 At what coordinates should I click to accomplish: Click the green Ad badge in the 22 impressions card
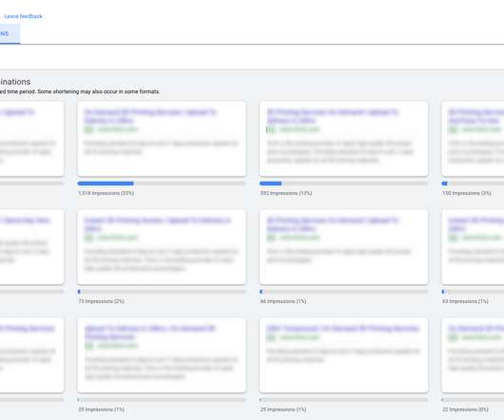pos(453,337)
